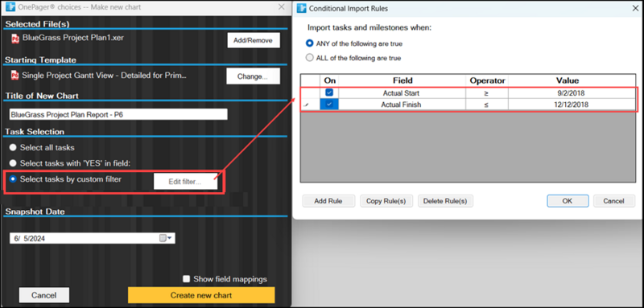Click the 12/12/2018 value cell
Image resolution: width=644 pixels, height=308 pixels.
pyautogui.click(x=572, y=105)
